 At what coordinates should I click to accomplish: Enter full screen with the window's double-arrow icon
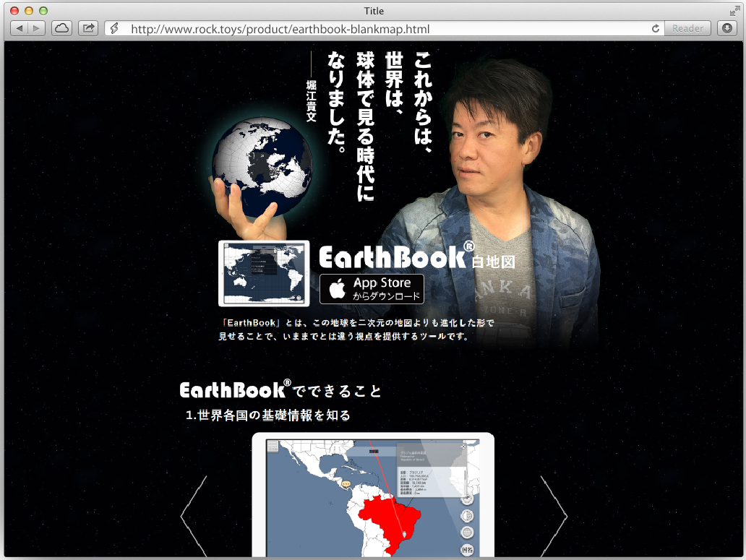click(734, 11)
